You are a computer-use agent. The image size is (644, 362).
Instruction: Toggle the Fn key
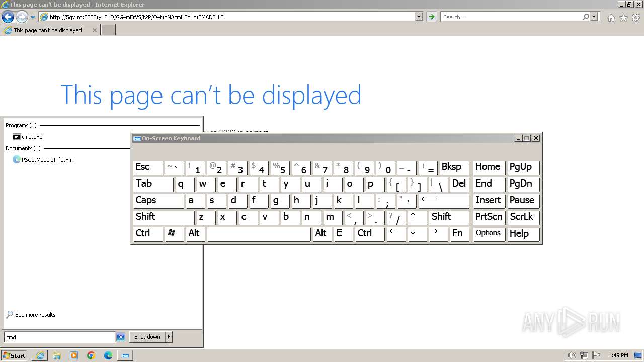point(459,234)
